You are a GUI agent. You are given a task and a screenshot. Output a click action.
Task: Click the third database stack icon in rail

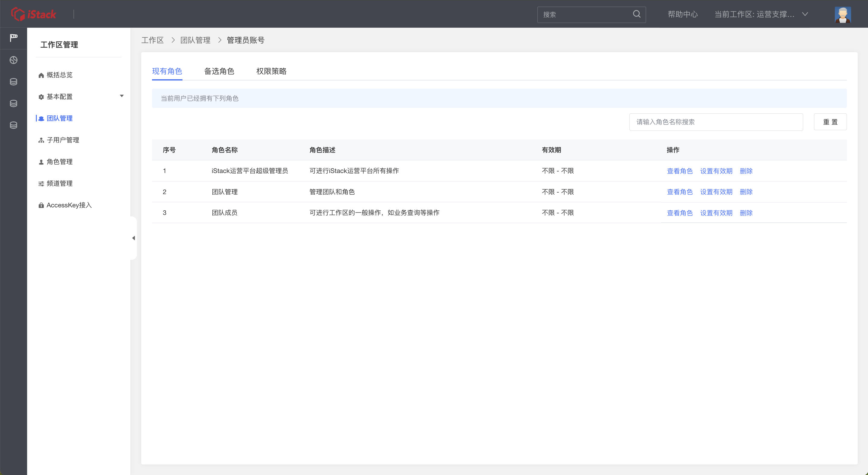point(14,125)
